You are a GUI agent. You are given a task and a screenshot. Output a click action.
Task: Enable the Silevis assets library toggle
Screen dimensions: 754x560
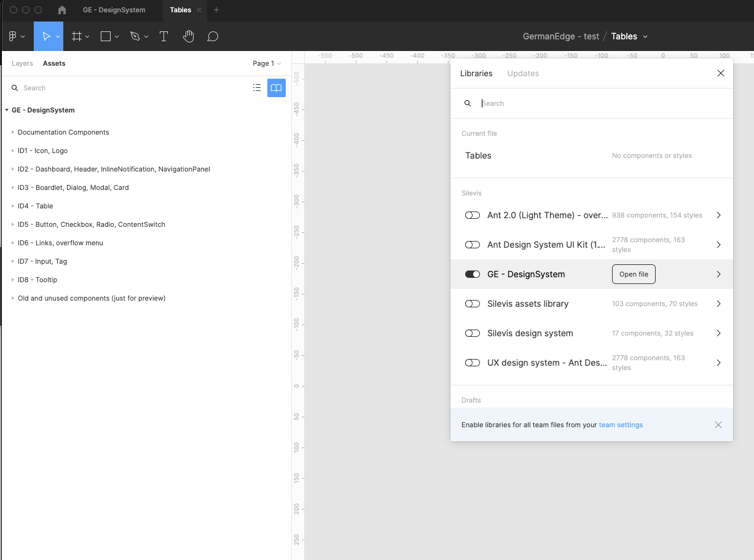(x=472, y=304)
